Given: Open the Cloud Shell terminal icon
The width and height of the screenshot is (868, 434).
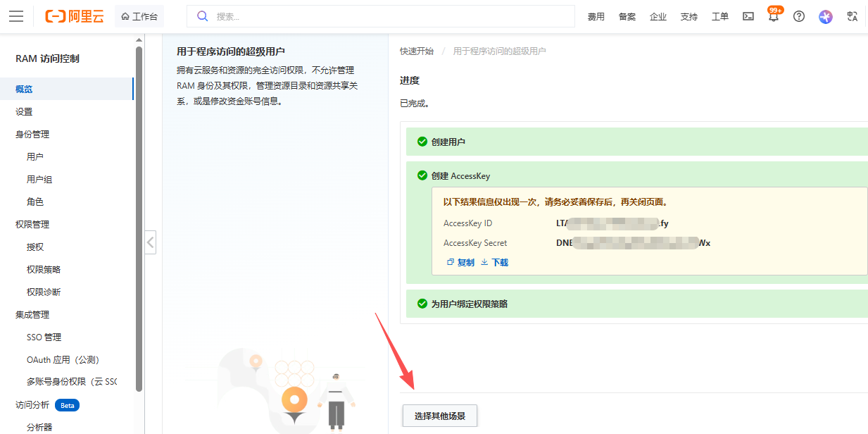Looking at the screenshot, I should [x=748, y=16].
